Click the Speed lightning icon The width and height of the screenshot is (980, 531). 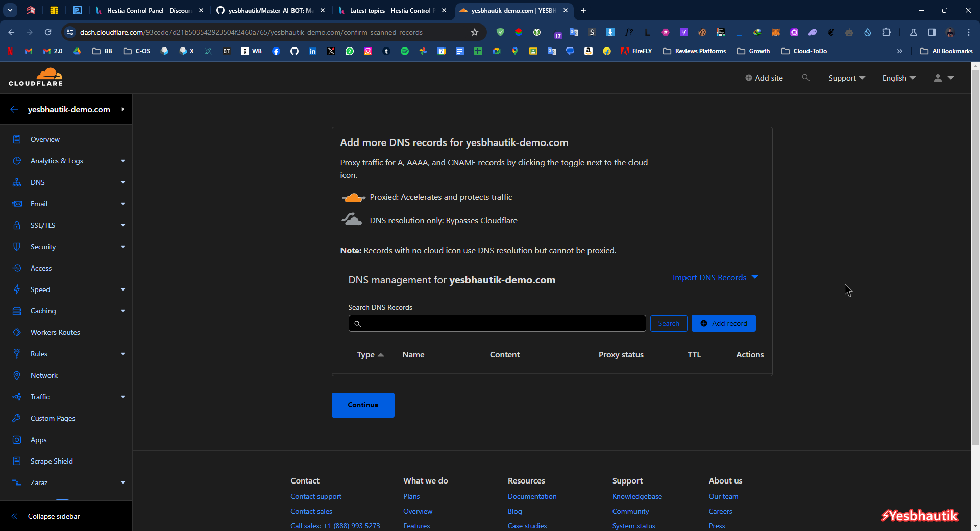17,289
